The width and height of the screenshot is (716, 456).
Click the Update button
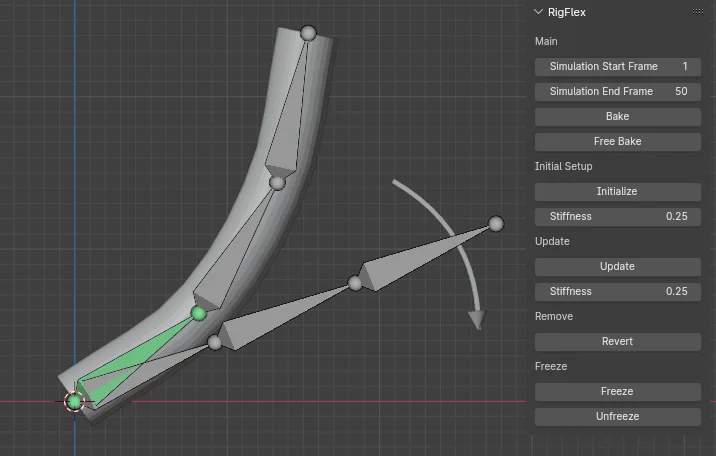pos(617,266)
